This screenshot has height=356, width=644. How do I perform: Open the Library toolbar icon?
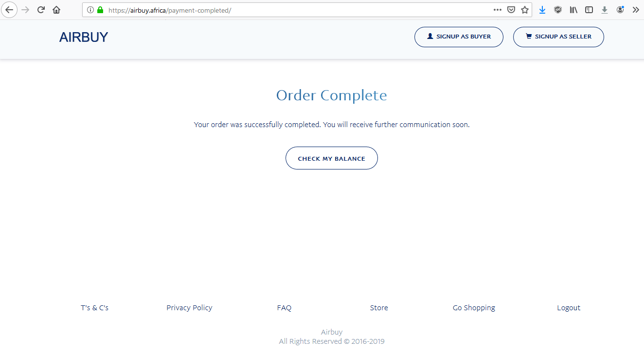pyautogui.click(x=573, y=10)
